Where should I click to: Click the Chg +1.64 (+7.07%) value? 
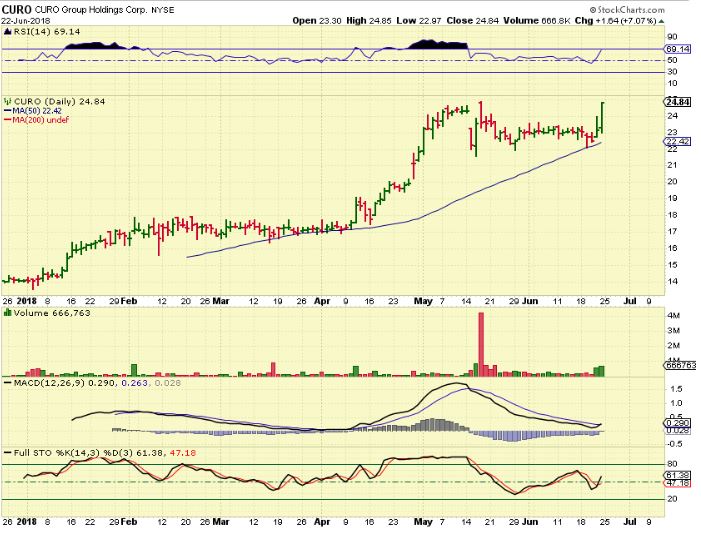(616, 21)
